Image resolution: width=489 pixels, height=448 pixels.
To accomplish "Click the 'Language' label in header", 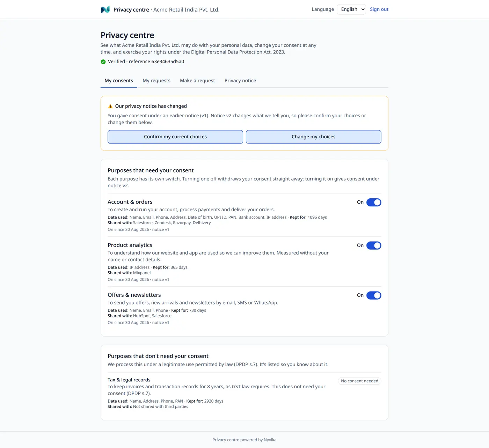I will coord(323,9).
